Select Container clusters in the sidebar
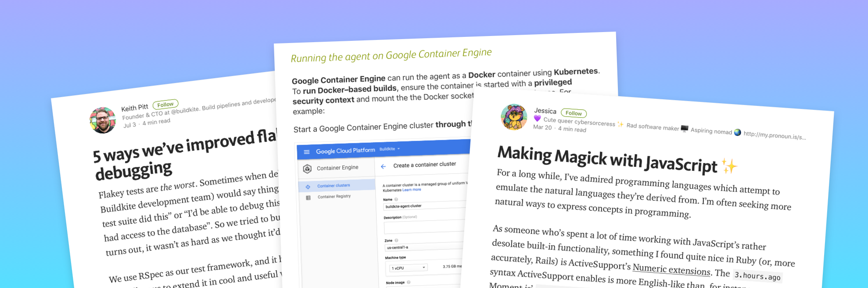This screenshot has height=288, width=868. 337,185
